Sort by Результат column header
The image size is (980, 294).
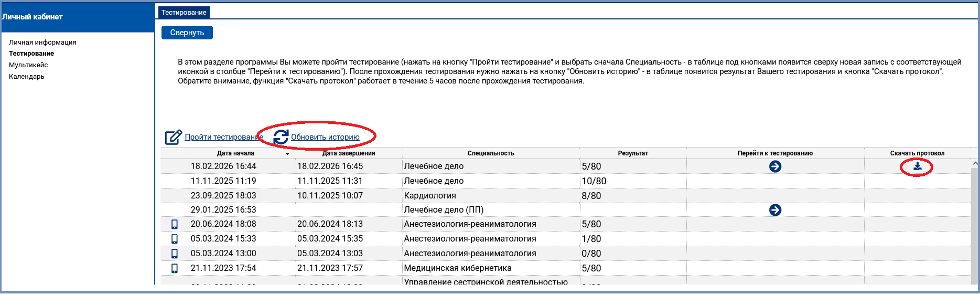click(x=633, y=153)
